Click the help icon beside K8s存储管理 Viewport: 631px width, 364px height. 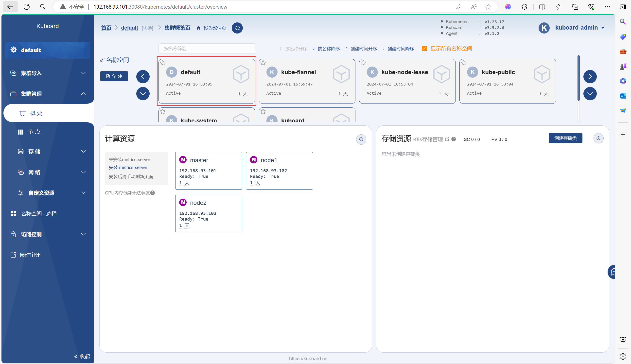coord(454,139)
